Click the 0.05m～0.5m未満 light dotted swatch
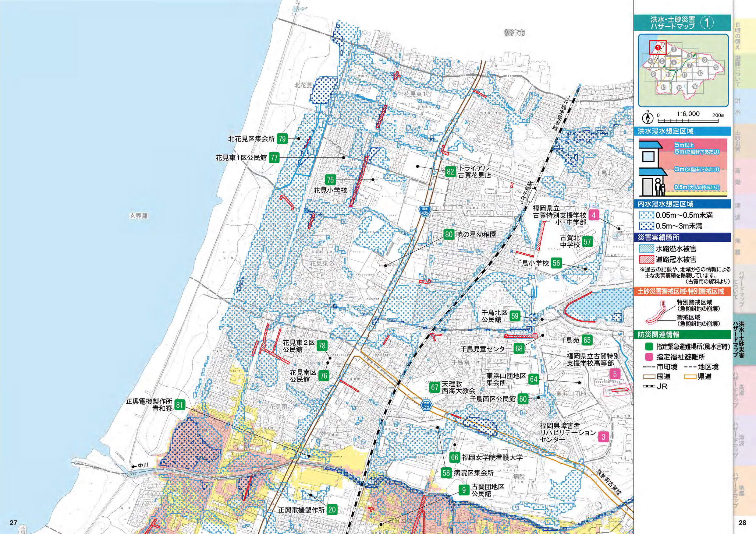The height and width of the screenshot is (534, 756). pyautogui.click(x=647, y=216)
